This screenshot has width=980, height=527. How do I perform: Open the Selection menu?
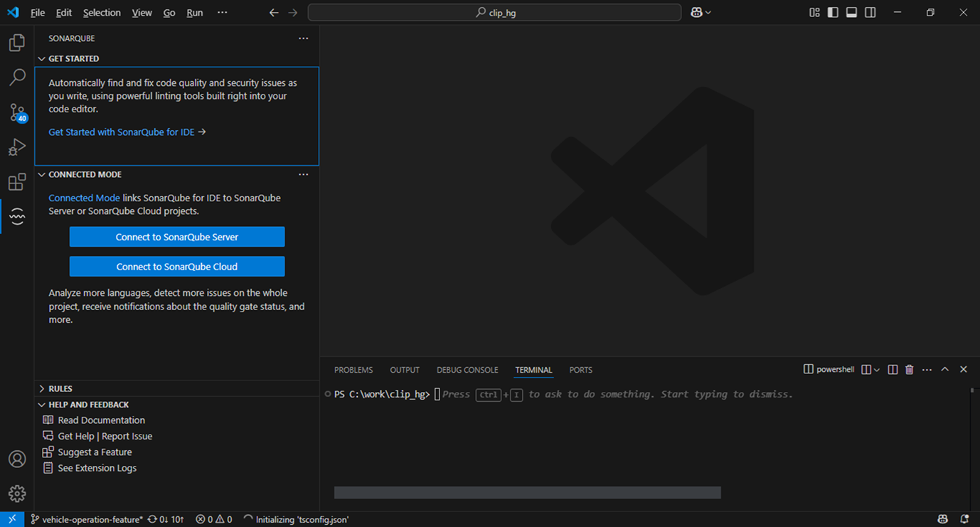(102, 13)
